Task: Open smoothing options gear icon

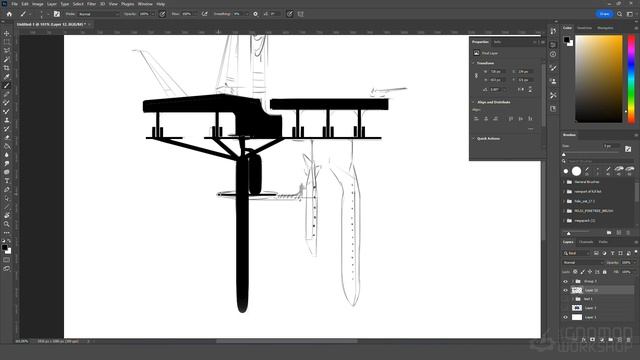Action: tap(256, 14)
